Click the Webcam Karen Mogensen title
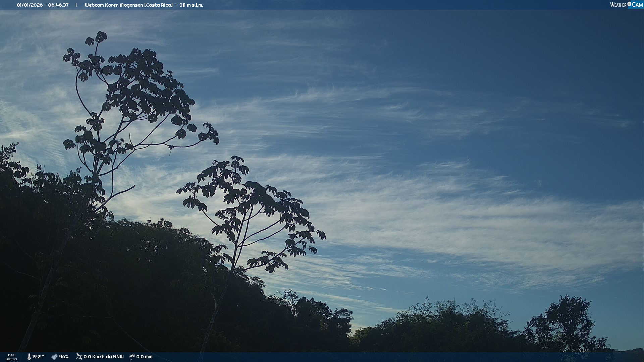Image resolution: width=644 pixels, height=362 pixels. [x=114, y=5]
